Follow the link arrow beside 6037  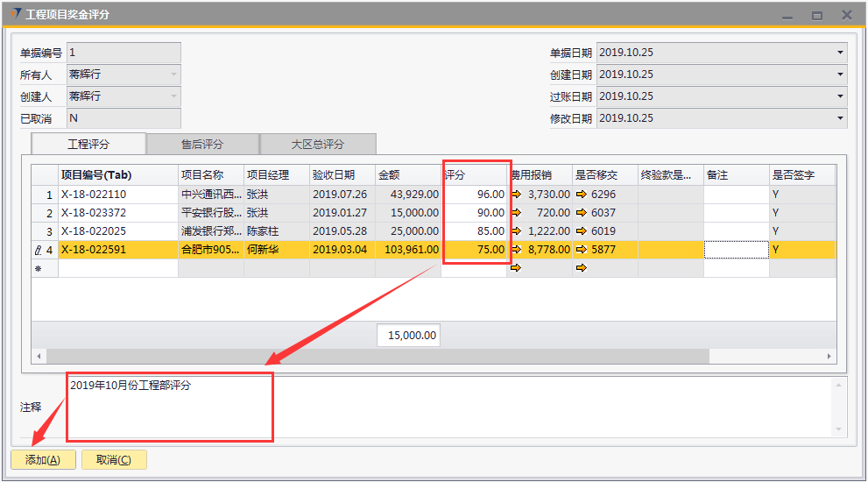pos(582,213)
